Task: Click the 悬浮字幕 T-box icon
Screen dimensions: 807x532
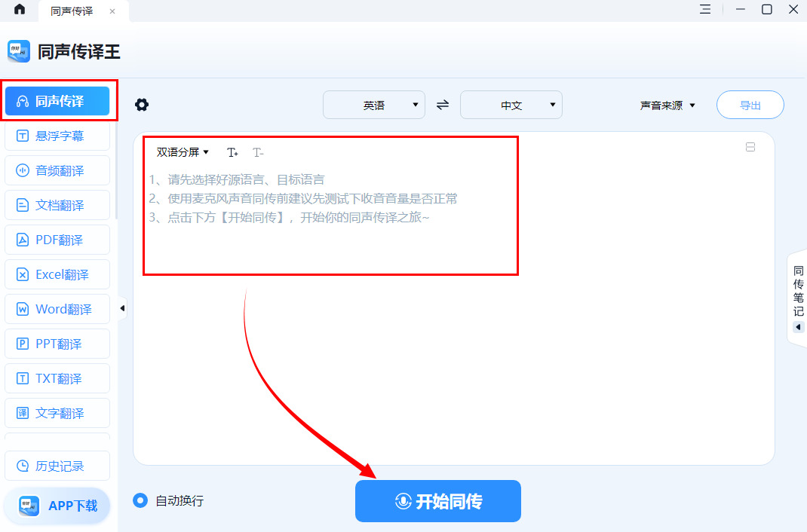Action: pos(22,136)
